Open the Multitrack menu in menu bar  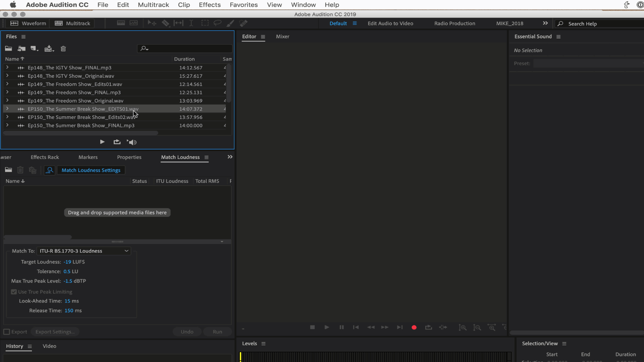point(153,5)
